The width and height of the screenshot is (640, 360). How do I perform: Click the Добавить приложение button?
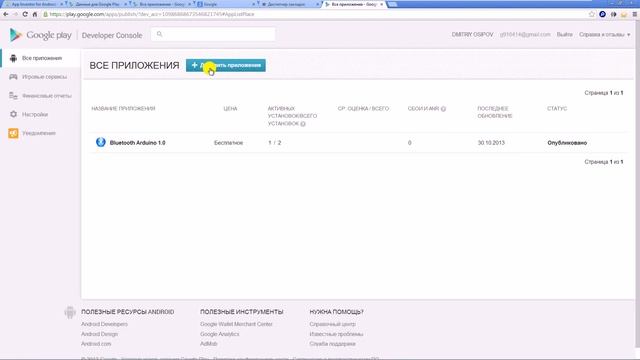click(226, 65)
